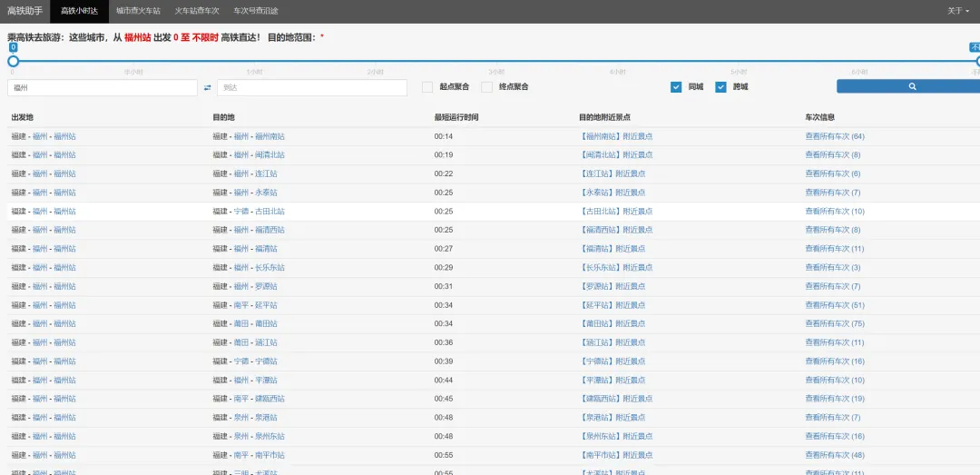980x475 pixels.
Task: Click duration 00:14 cell
Action: click(444, 136)
